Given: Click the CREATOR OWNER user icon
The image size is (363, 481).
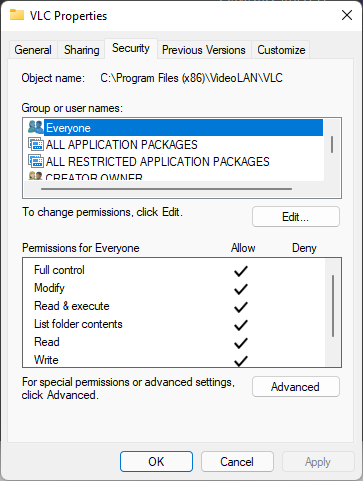Looking at the screenshot, I should point(36,176).
